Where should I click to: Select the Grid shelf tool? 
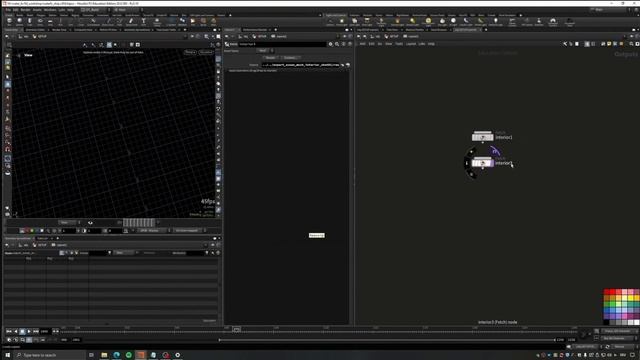pyautogui.click(x=50, y=21)
